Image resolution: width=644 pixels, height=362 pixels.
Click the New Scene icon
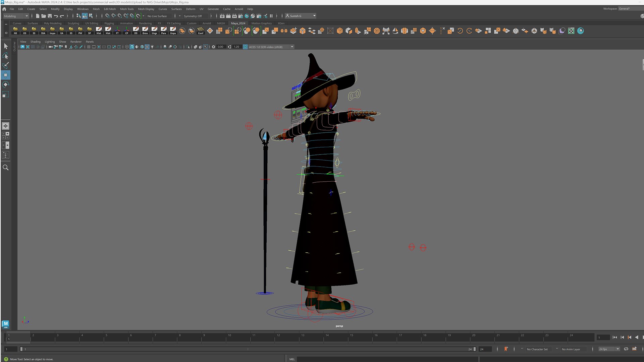pos(38,16)
